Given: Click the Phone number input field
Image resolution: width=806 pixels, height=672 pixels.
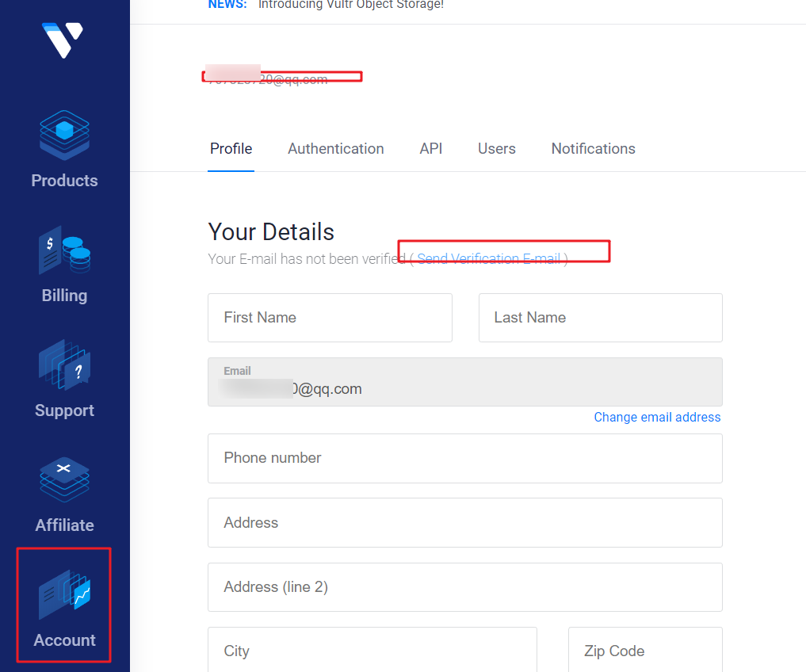Looking at the screenshot, I should point(464,458).
